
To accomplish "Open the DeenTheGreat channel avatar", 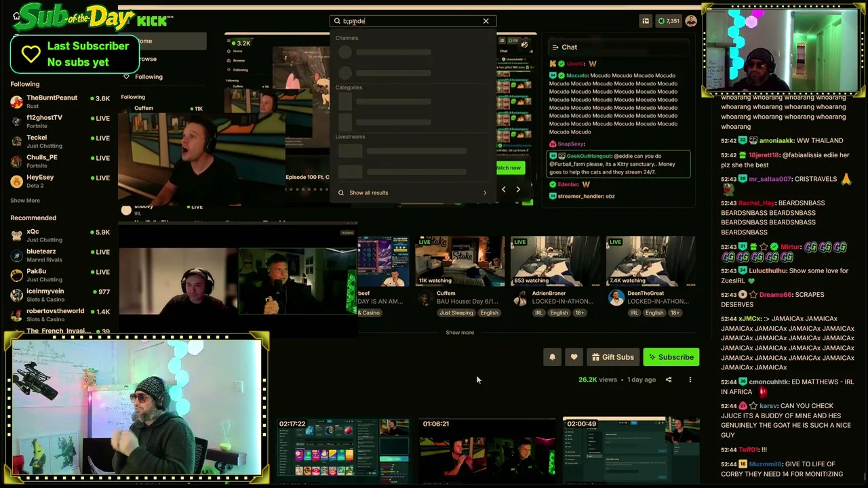I will coord(616,298).
